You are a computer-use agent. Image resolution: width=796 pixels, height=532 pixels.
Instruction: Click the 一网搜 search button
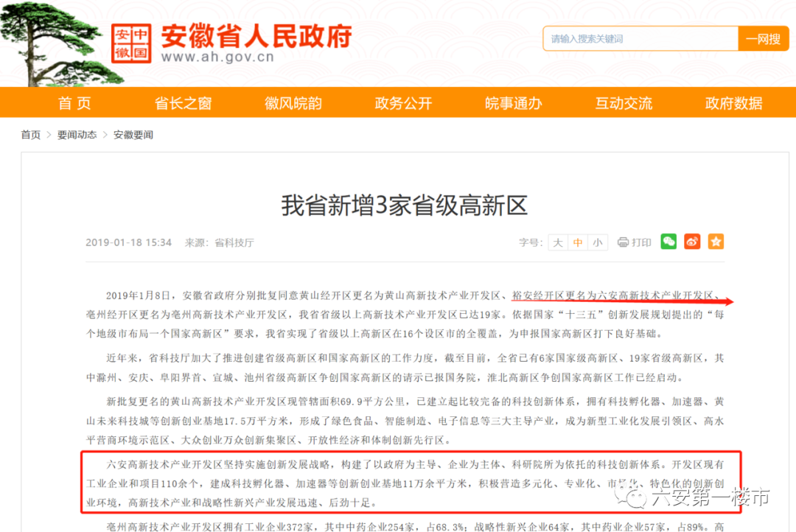tap(764, 38)
